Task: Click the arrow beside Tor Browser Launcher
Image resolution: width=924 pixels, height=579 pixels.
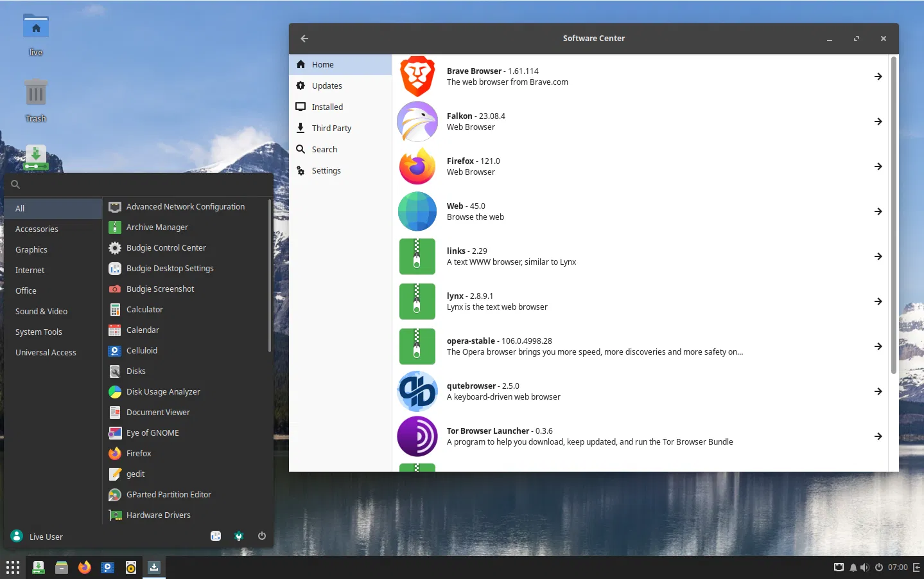Action: [878, 436]
